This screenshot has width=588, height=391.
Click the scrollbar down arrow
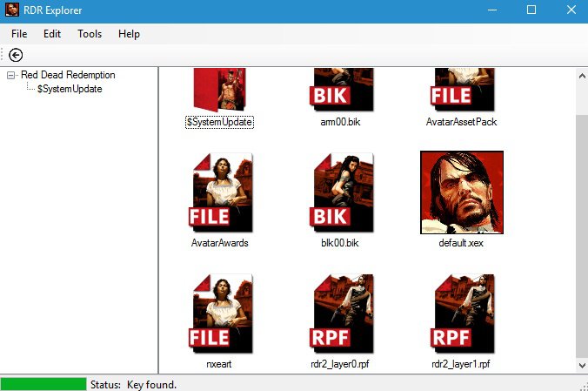click(x=582, y=365)
